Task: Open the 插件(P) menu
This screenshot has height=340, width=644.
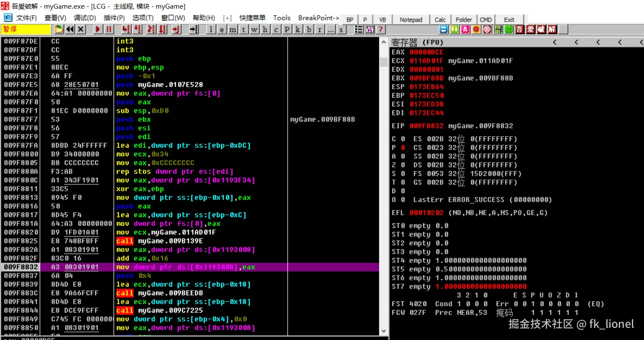Action: [x=114, y=18]
